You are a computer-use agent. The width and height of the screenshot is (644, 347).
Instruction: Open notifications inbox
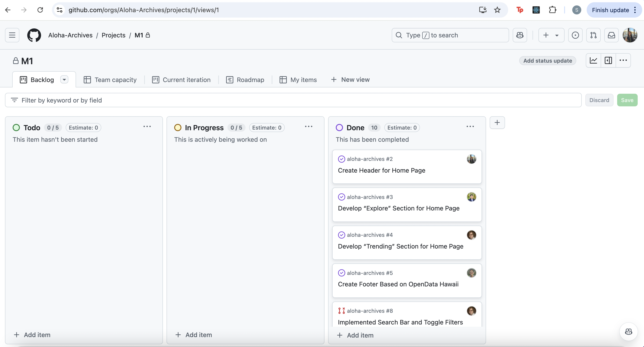[x=611, y=35]
